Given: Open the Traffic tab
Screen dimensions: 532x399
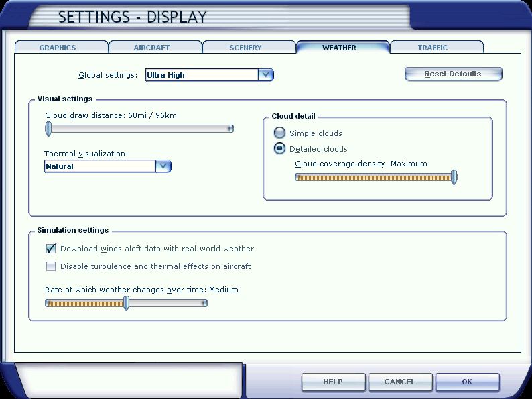Looking at the screenshot, I should point(433,48).
